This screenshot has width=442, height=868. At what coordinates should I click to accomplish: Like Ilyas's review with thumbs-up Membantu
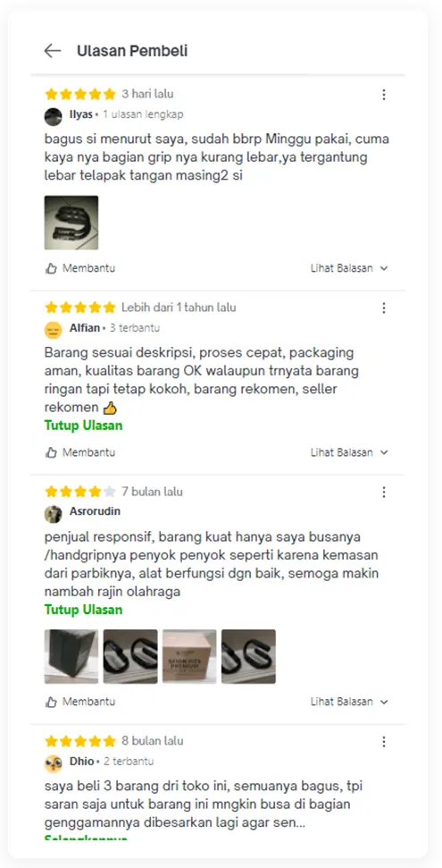[x=80, y=268]
